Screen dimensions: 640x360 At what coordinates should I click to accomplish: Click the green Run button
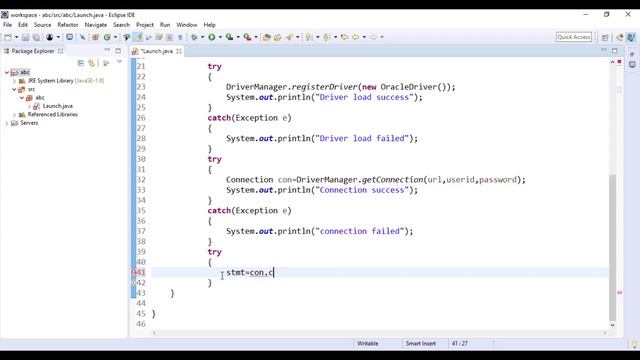[211, 37]
